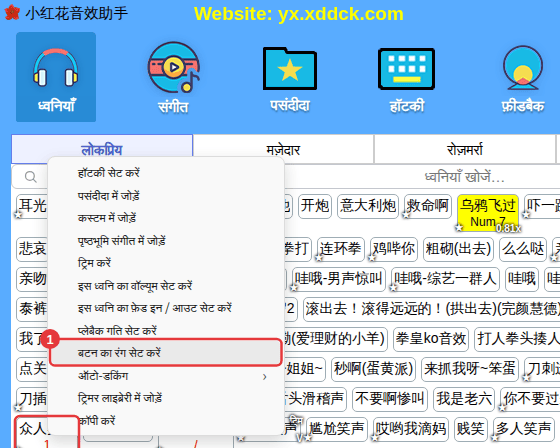Play the yellow 乌鸦飞过 Num 7 button
This screenshot has width=560, height=448.
(x=488, y=213)
